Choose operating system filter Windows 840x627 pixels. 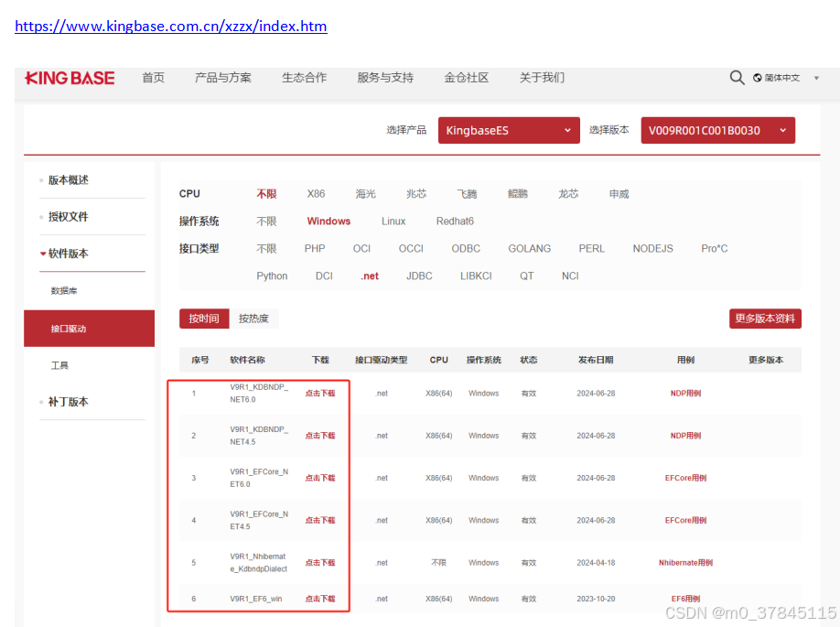[x=328, y=222]
